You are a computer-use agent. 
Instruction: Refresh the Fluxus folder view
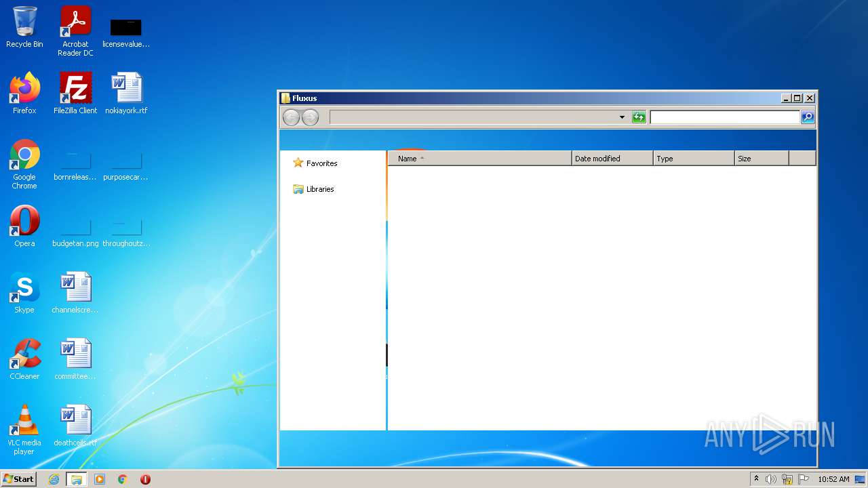[639, 117]
